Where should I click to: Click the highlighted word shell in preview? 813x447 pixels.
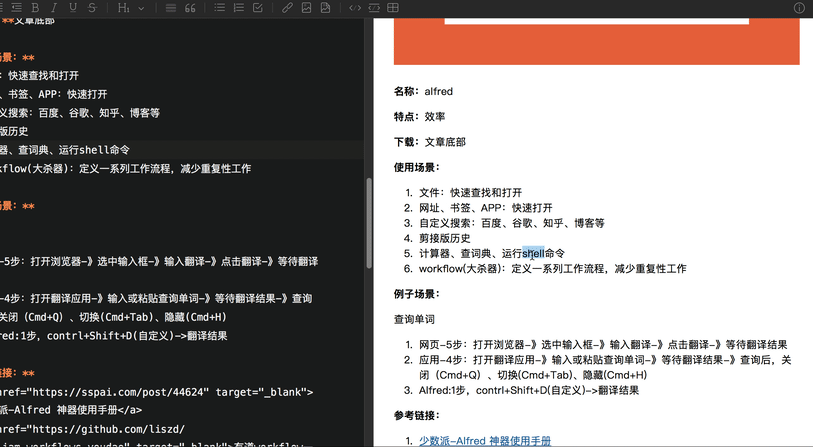533,253
